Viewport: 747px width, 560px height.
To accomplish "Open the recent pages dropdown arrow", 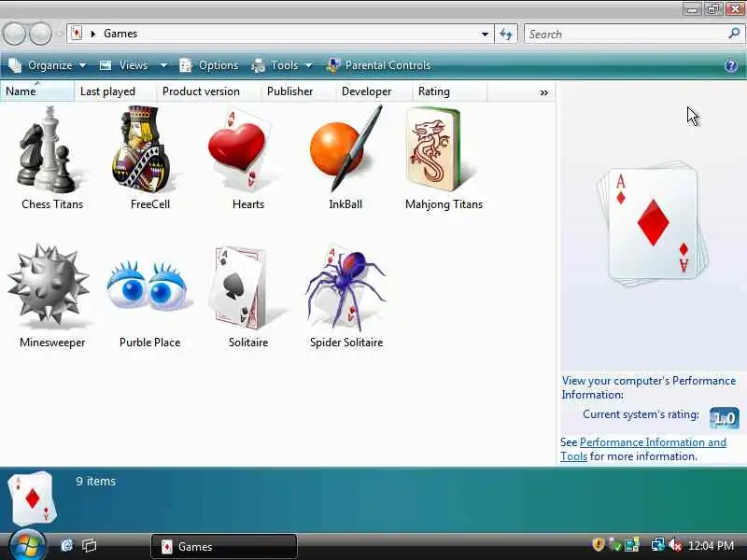I will click(59, 34).
